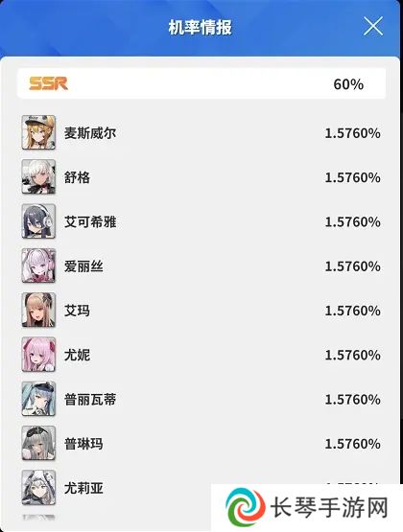Image resolution: width=403 pixels, height=532 pixels.
Task: Tap the 普琳玛 character portrait
Action: click(x=38, y=444)
